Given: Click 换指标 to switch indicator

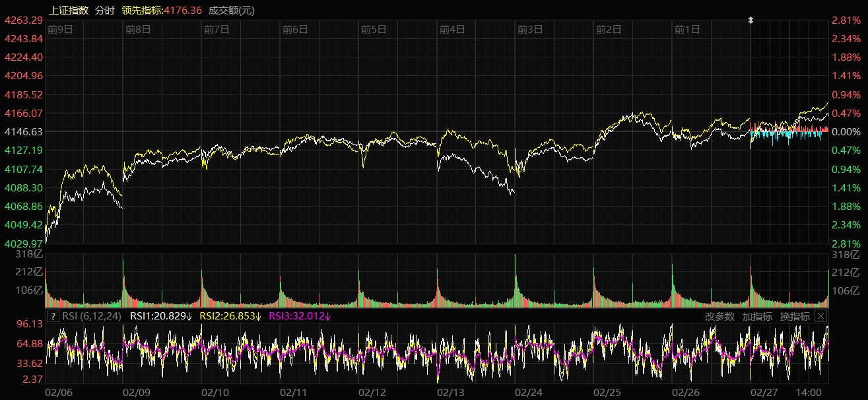Looking at the screenshot, I should 795,316.
